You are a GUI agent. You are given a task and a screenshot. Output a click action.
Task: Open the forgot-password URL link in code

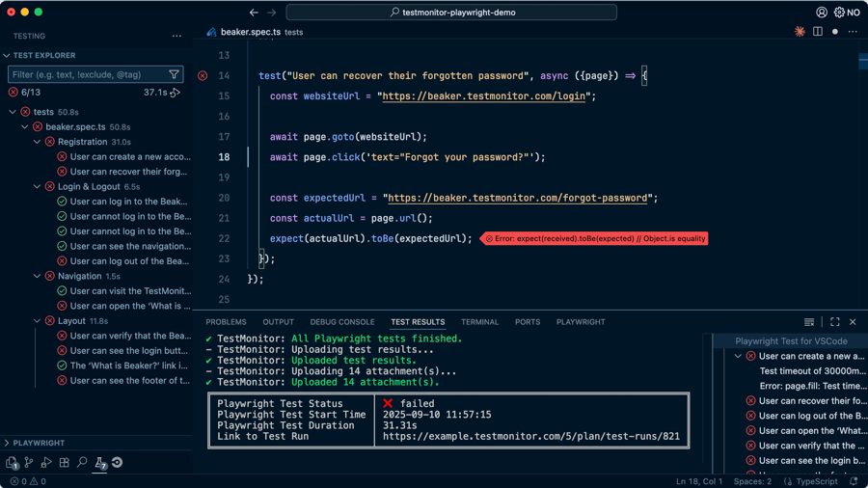click(517, 198)
